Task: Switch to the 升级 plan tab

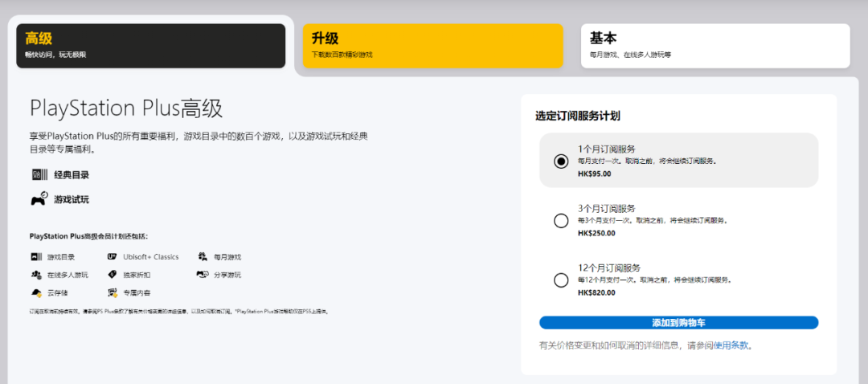Action: click(x=433, y=46)
